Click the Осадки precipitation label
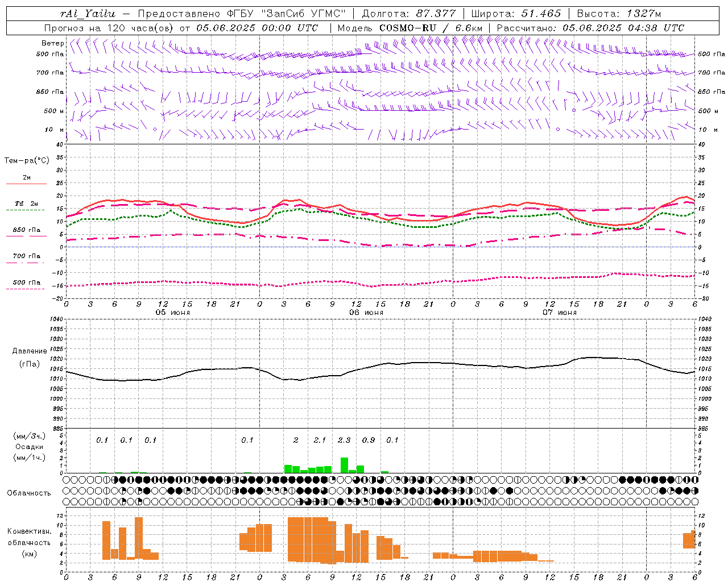Viewport: 728px width, 582px height. point(30,447)
